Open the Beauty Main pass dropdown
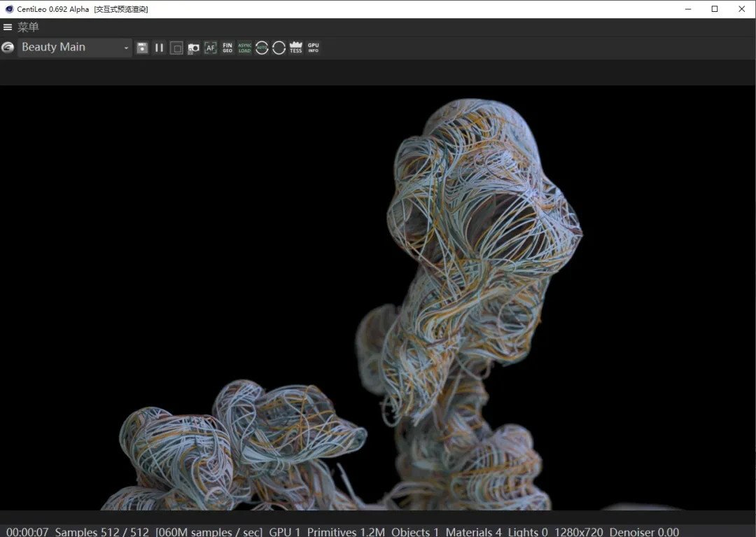Image resolution: width=756 pixels, height=537 pixels. click(x=75, y=48)
